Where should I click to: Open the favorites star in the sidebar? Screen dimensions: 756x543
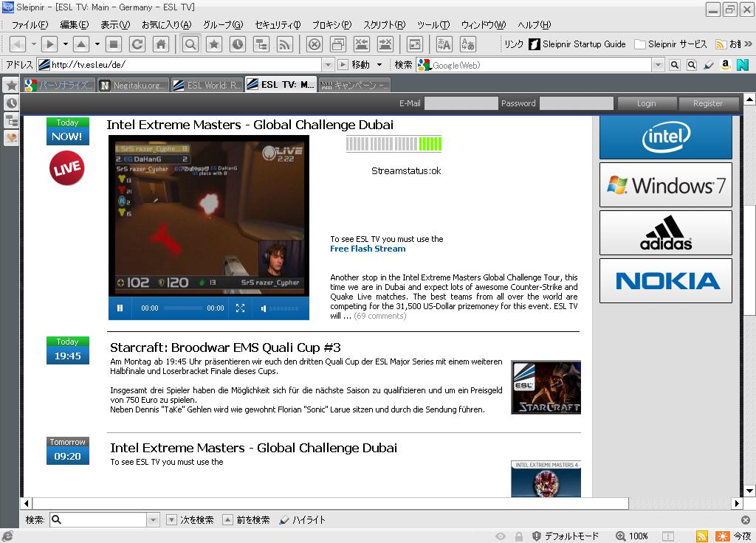pos(12,86)
